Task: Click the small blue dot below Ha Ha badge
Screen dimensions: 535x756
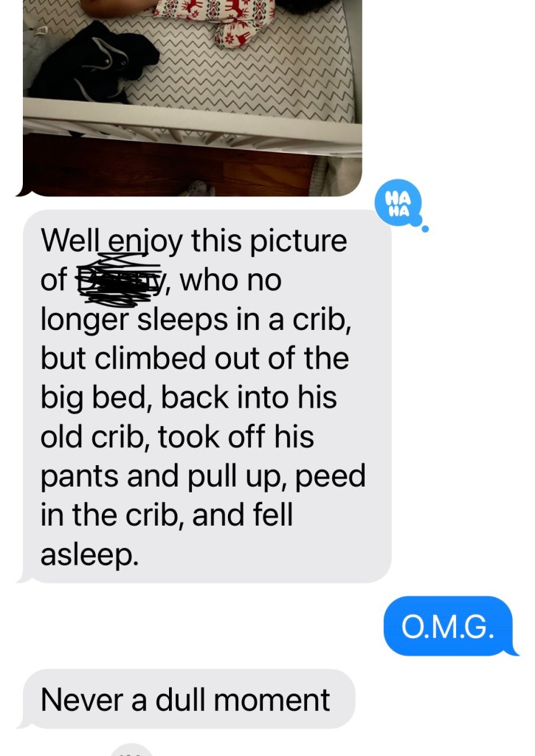Action: (x=424, y=229)
